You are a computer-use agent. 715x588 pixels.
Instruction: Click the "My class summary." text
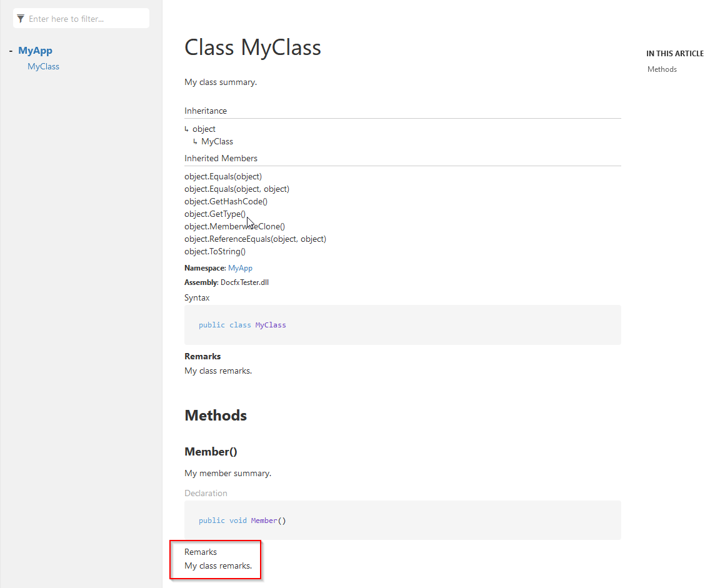point(221,82)
